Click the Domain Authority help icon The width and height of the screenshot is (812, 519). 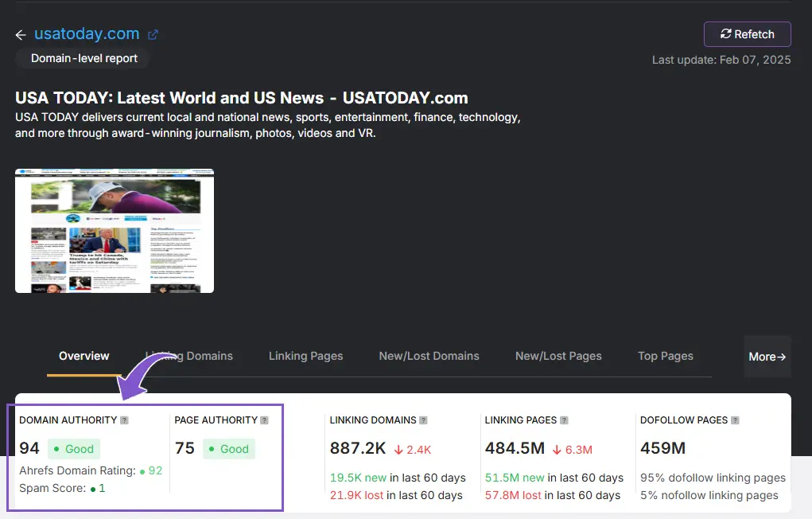point(124,420)
